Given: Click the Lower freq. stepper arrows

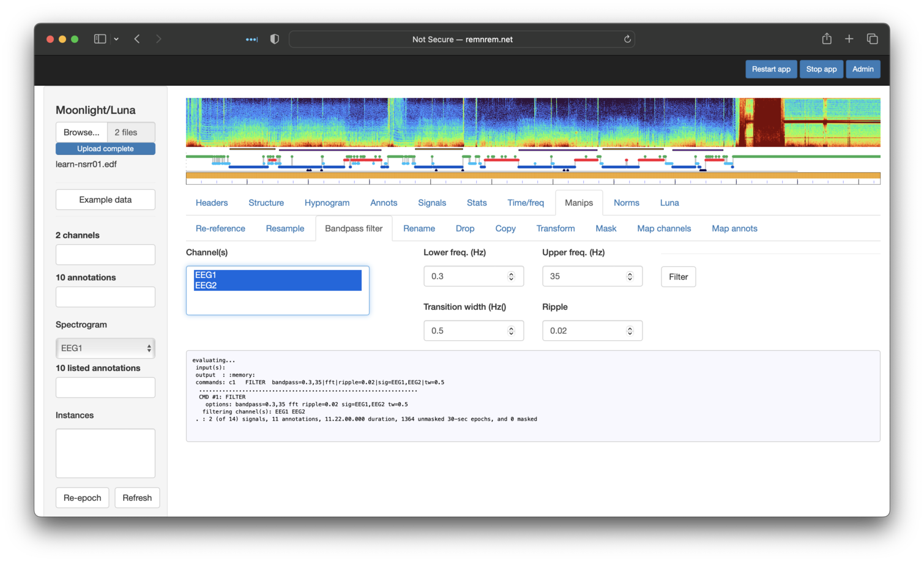Looking at the screenshot, I should tap(511, 277).
